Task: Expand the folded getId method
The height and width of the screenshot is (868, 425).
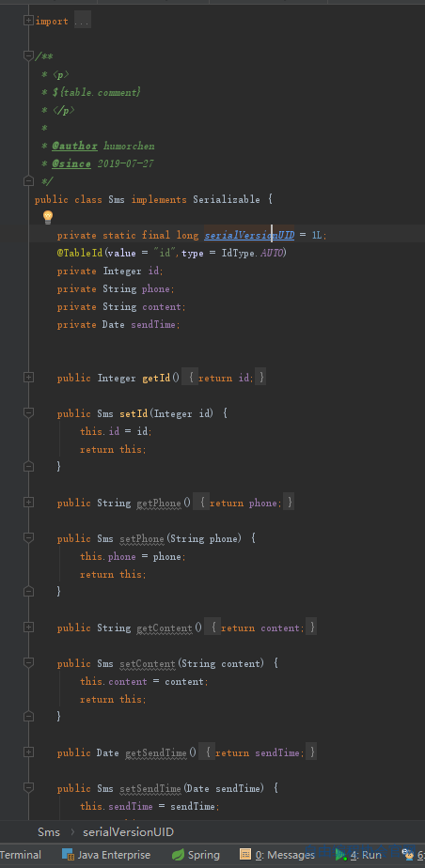Action: tap(28, 378)
